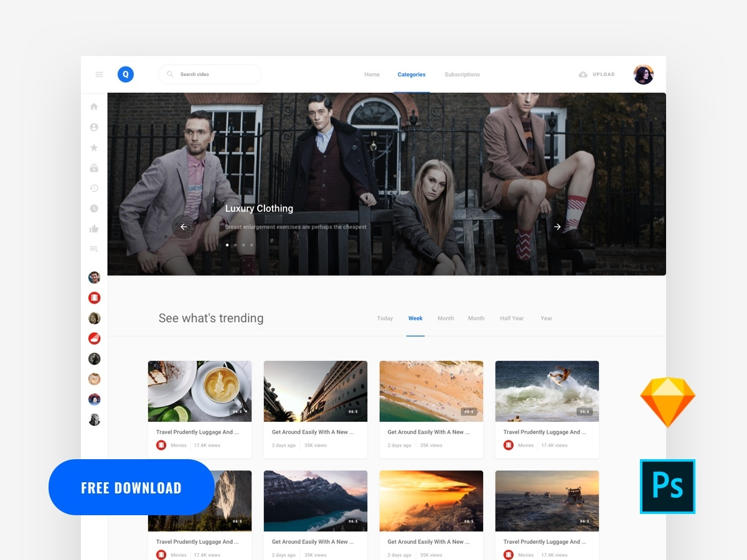Click the cloud upload icon

point(583,75)
